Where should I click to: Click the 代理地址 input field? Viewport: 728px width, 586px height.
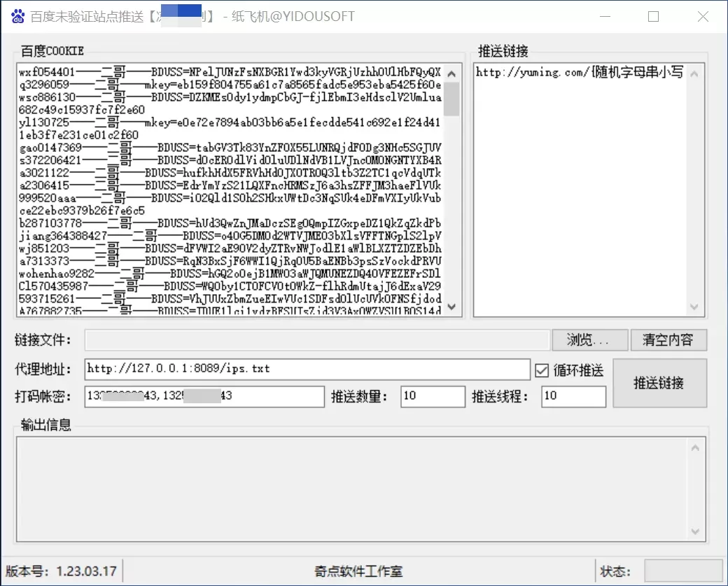[x=307, y=369]
